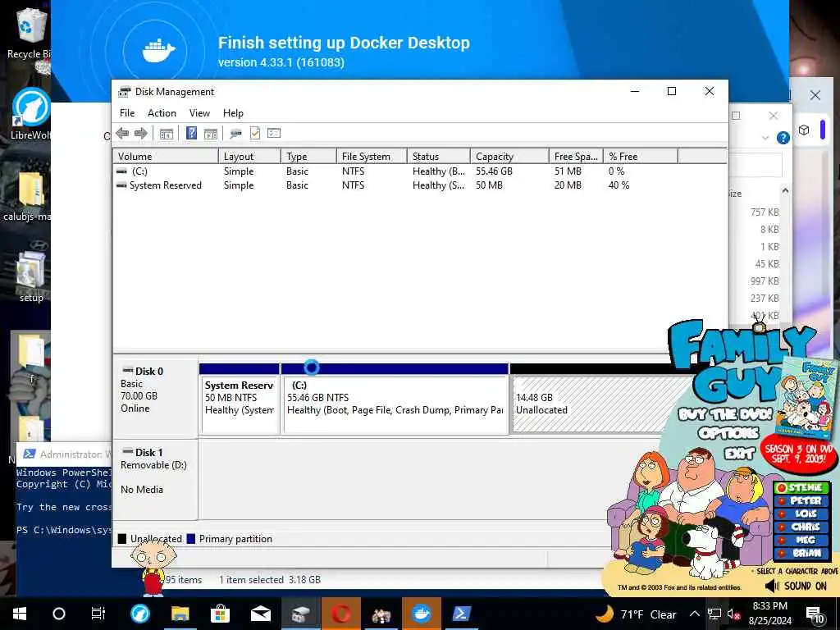Click Buy the DVD! in Family Guy ad
Image resolution: width=840 pixels, height=630 pixels.
pyautogui.click(x=725, y=414)
